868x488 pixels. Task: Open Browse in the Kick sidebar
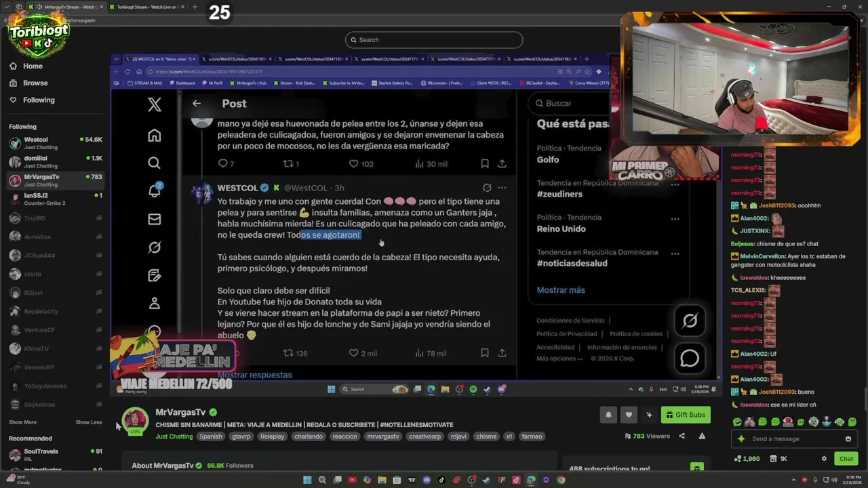[x=28, y=83]
